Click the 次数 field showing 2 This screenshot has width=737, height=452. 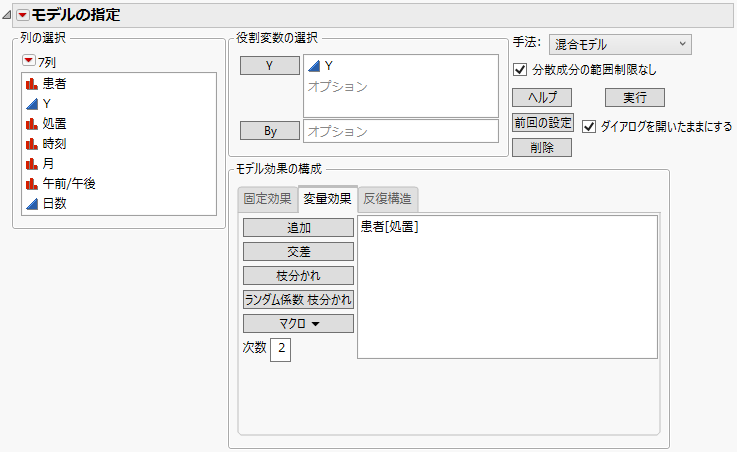click(x=281, y=349)
